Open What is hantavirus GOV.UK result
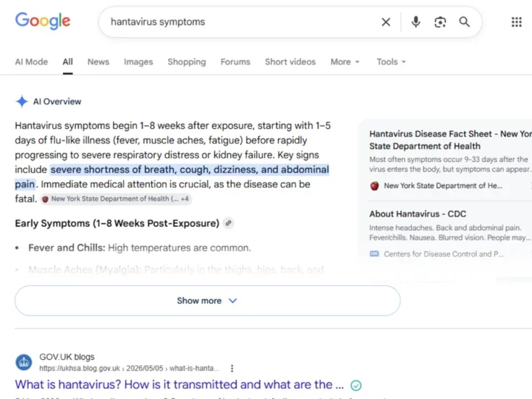This screenshot has width=532, height=399. tap(180, 385)
